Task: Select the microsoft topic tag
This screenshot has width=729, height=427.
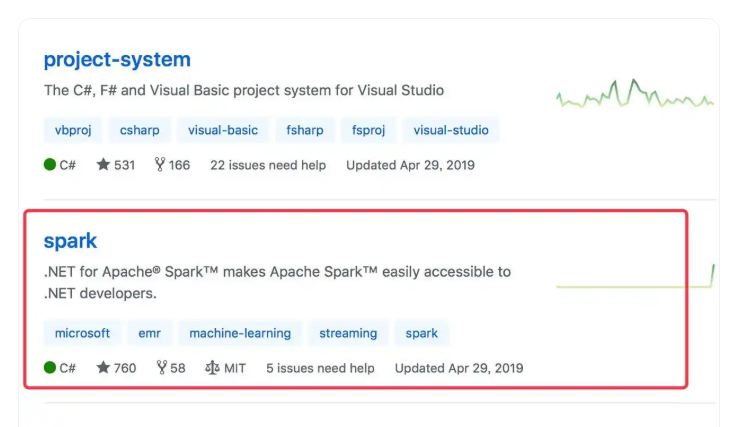Action: point(82,333)
